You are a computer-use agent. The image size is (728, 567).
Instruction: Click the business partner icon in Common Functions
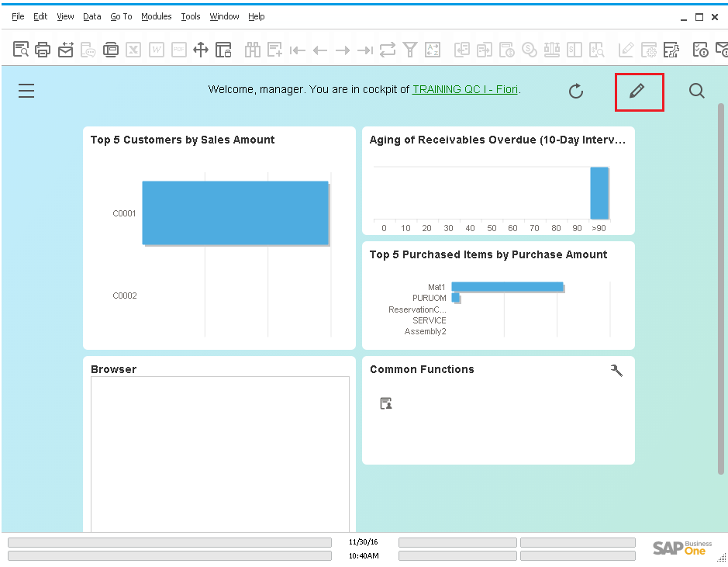click(x=386, y=403)
